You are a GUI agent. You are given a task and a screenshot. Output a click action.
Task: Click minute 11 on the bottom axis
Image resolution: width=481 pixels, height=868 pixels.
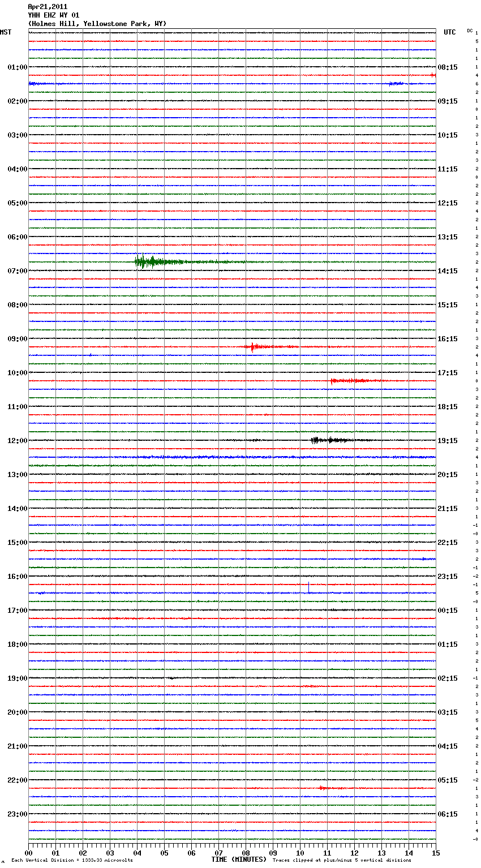(328, 853)
